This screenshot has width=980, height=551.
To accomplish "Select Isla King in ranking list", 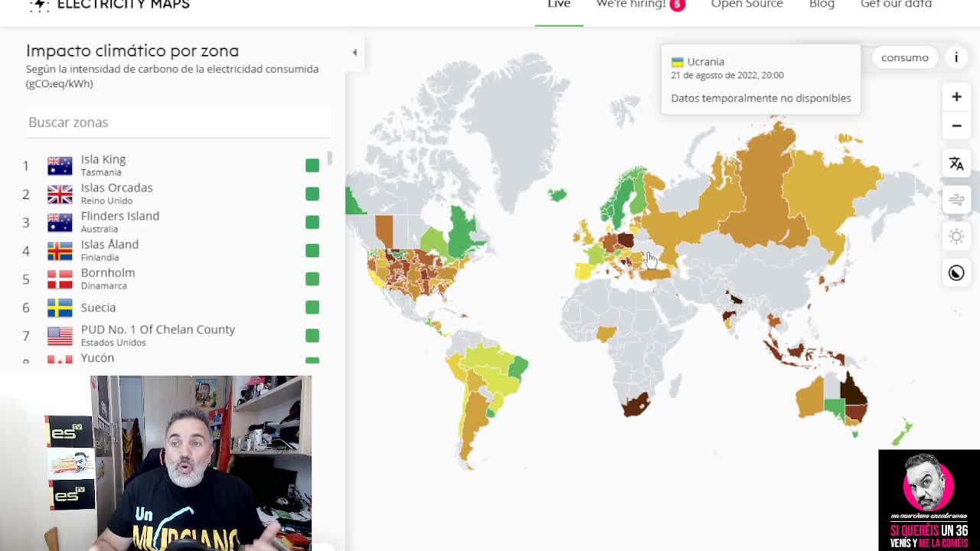I will point(172,165).
